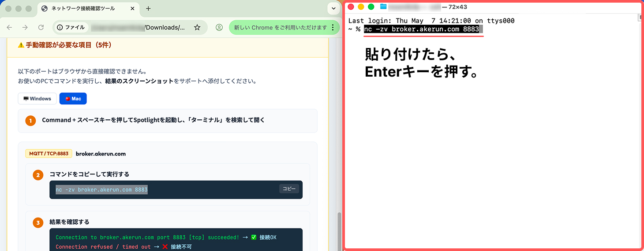Viewport: 644px width, 251px height.
Task: Switch to the Windows instructions tab
Action: coord(37,99)
